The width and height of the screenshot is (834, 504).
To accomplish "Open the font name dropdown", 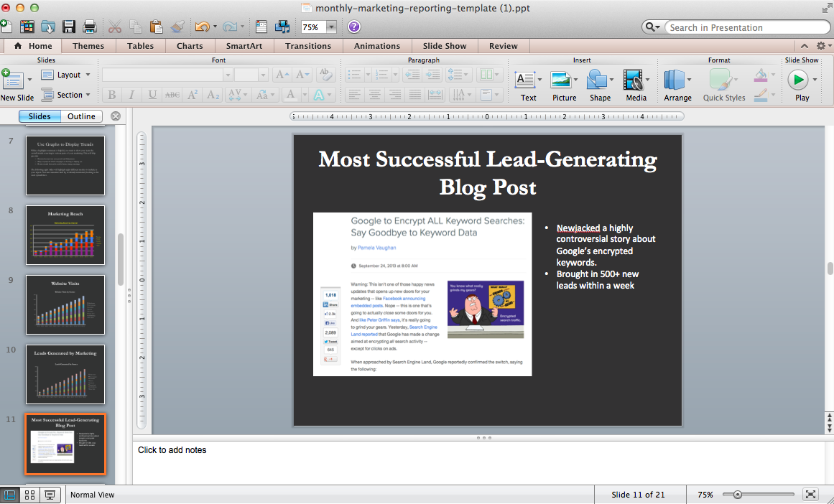I will (x=228, y=75).
